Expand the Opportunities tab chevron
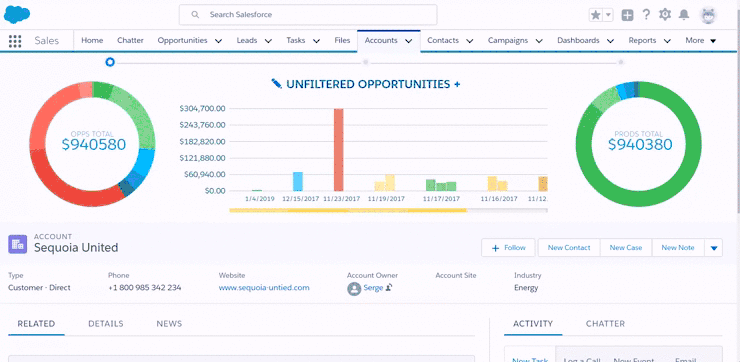740x362 pixels. 219,41
